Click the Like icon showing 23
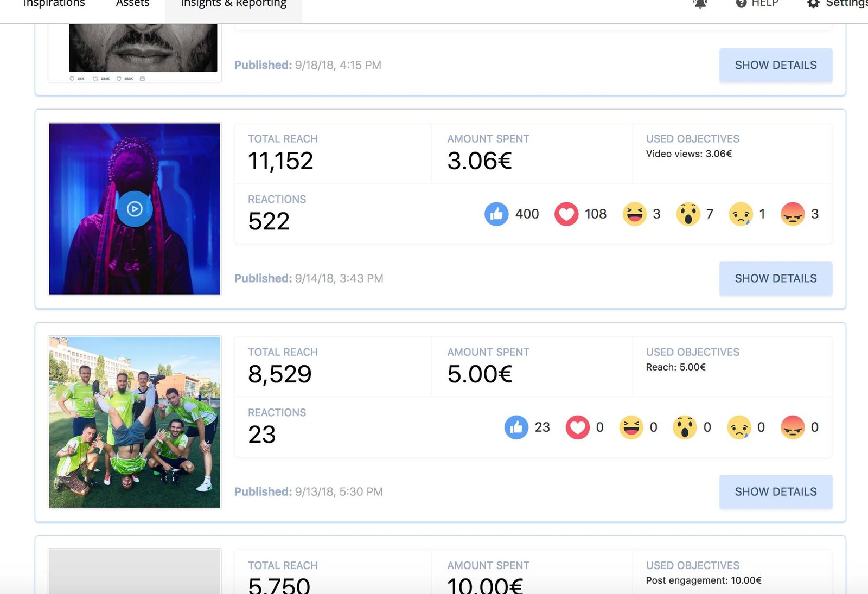 click(516, 427)
